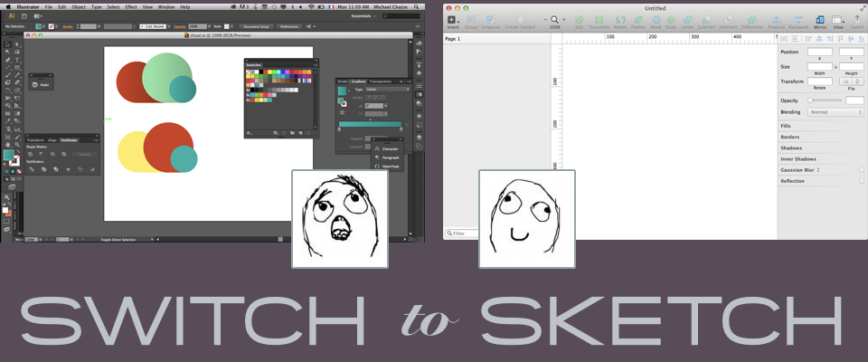The width and height of the screenshot is (868, 362).
Task: Enable the Gaussian Blur checkbox in Sketch
Action: [861, 169]
